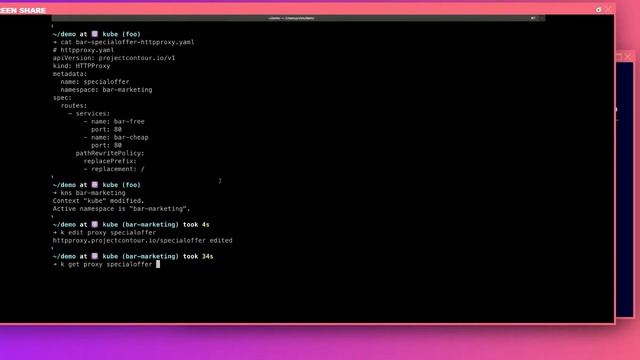
Task: Click the 'k edit proxy specialoffer' command
Action: tap(108, 233)
